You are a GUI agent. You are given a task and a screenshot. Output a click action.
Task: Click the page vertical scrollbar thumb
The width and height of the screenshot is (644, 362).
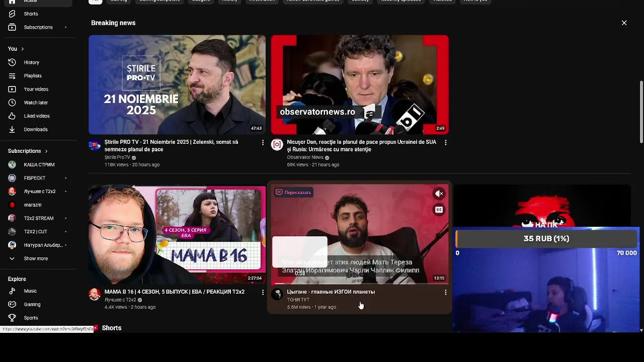(641, 112)
